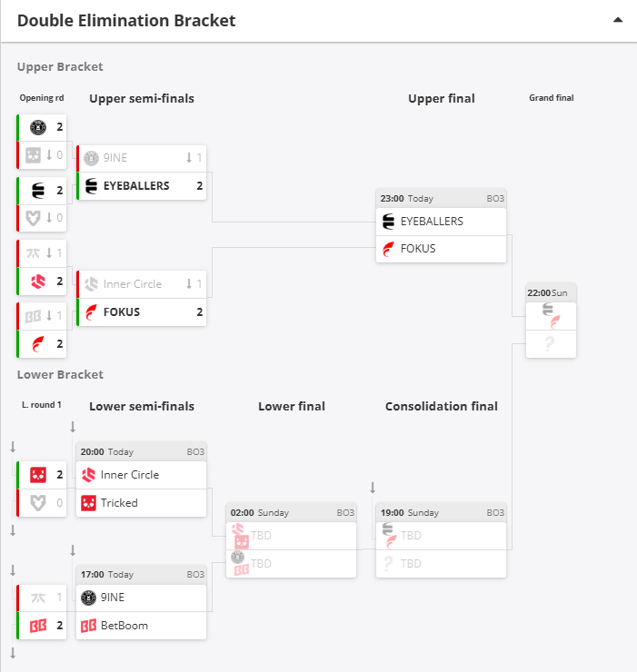637x672 pixels.
Task: Open the 19:00 Sunday consolidation final match
Action: 441,512
